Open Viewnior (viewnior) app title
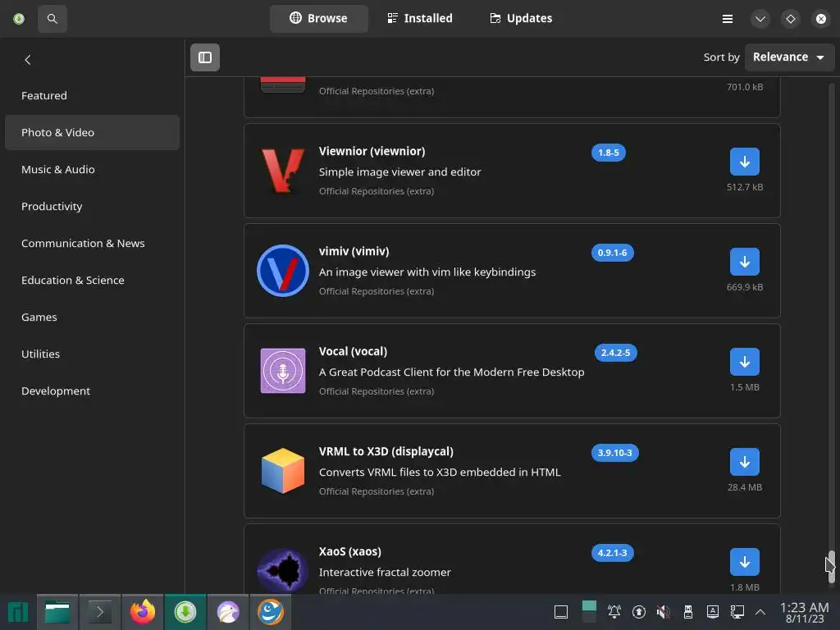Screen dimensions: 840x630 coord(372,152)
